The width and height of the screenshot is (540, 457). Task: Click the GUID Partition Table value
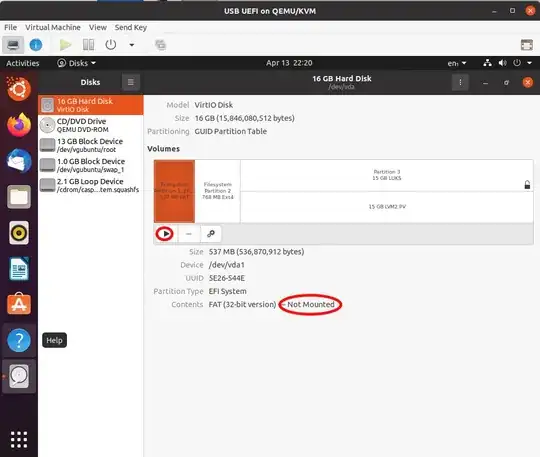point(230,132)
